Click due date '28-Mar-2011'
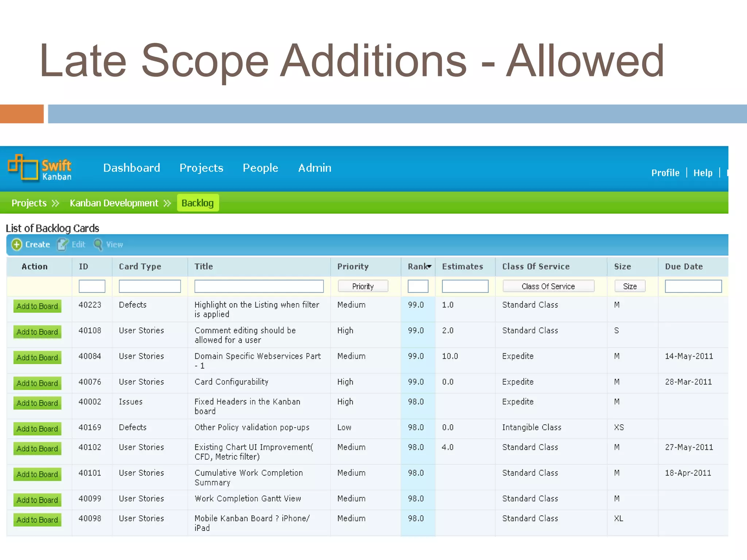Image resolution: width=747 pixels, height=560 pixels. click(688, 382)
